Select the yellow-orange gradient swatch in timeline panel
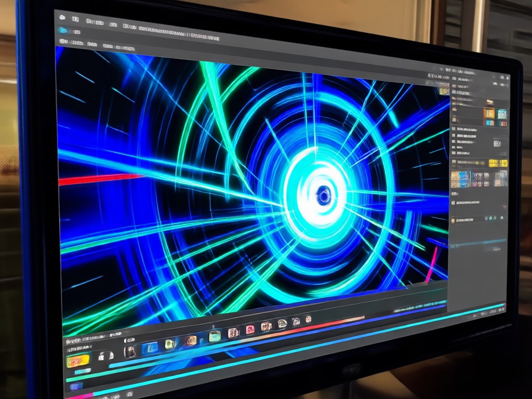532x399 pixels. pyautogui.click(x=78, y=361)
